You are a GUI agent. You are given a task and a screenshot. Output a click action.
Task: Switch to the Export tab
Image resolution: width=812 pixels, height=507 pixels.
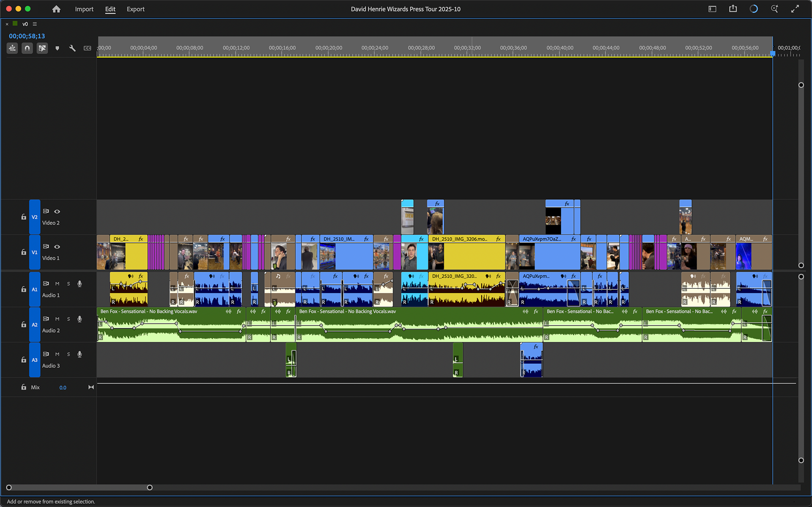tap(135, 9)
